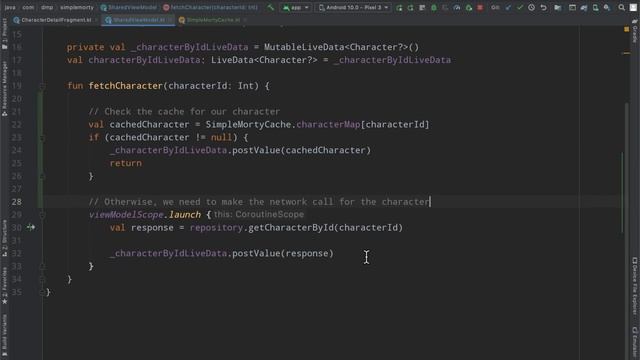The image size is (640, 360).
Task: Click the fetchCharacter breadcrumb in navigation bar
Action: (210, 7)
